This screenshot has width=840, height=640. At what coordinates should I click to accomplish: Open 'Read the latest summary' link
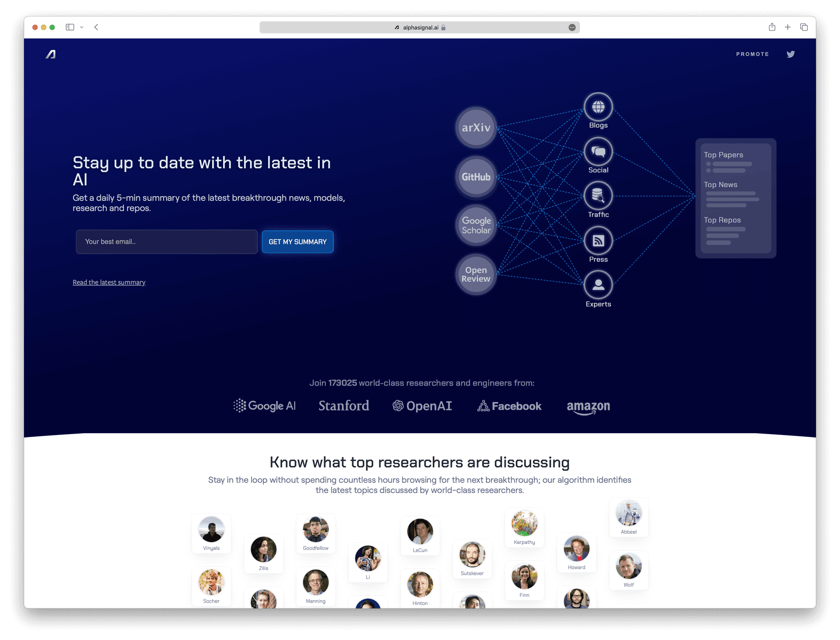(109, 282)
